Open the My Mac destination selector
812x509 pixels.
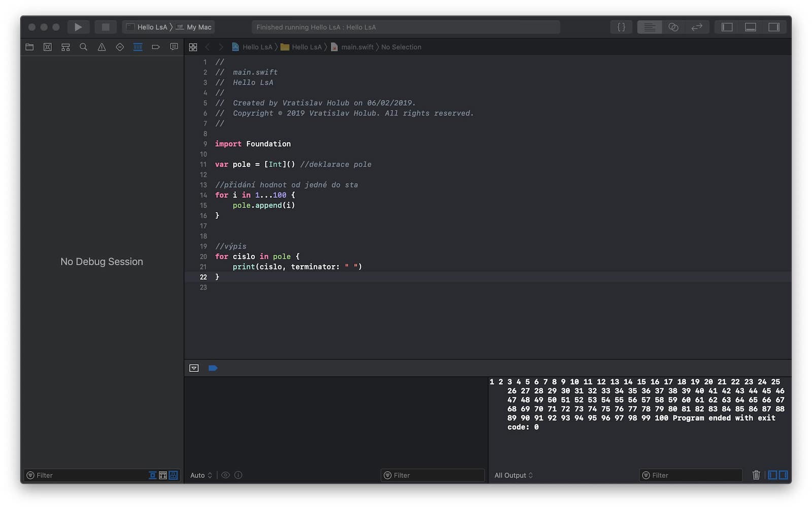click(198, 27)
